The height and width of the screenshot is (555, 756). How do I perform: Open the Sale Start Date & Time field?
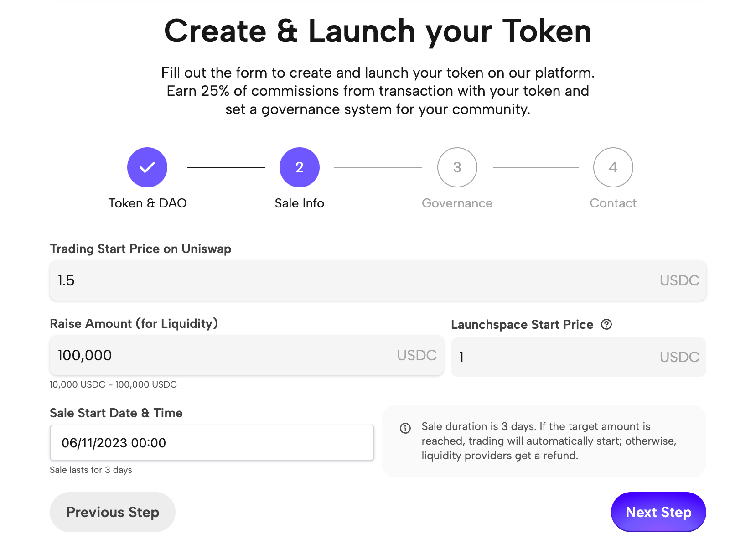212,443
